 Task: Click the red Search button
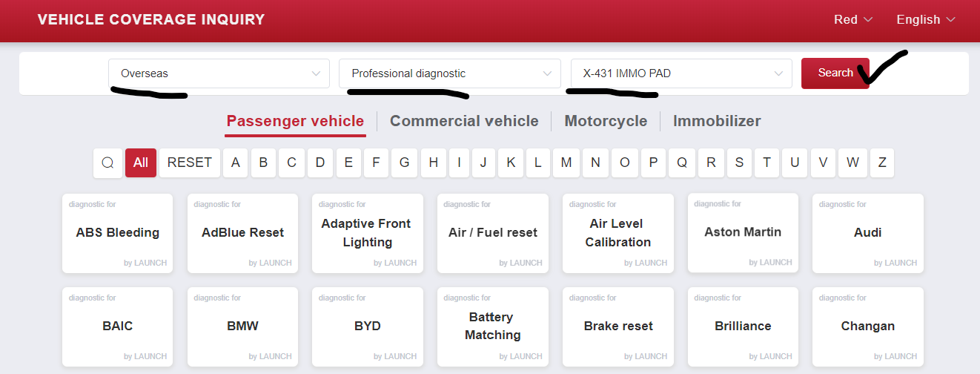click(835, 73)
